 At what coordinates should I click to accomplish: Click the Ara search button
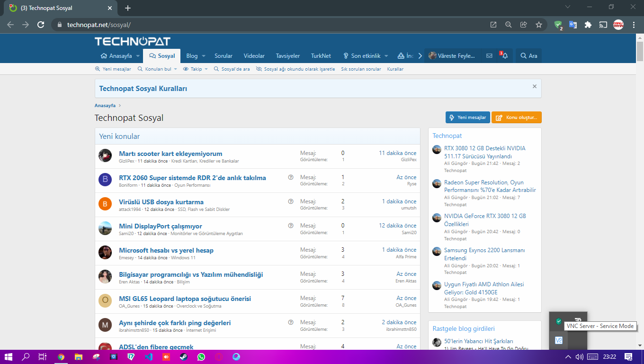coord(529,56)
